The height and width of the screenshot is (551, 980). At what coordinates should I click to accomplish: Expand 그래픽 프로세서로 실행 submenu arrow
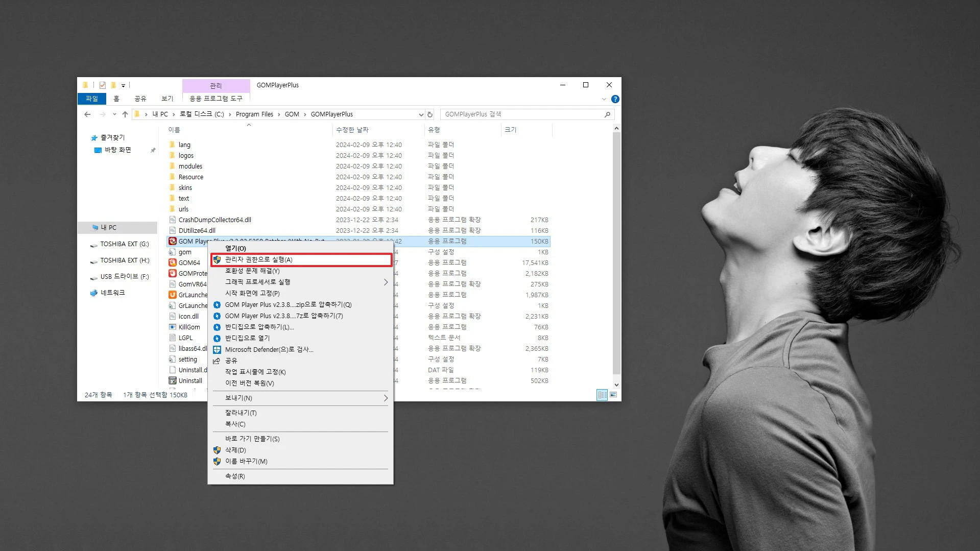pyautogui.click(x=386, y=282)
